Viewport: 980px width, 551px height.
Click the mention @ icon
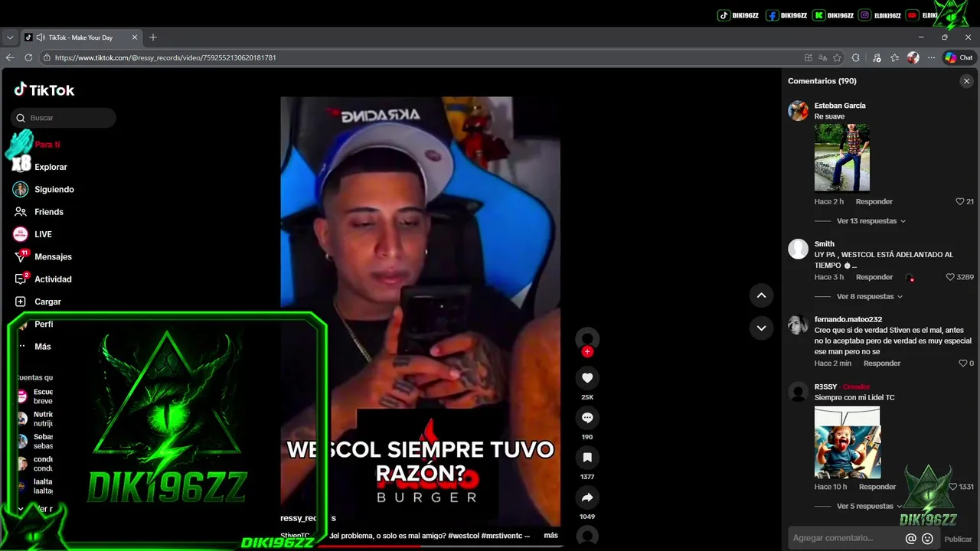(910, 539)
